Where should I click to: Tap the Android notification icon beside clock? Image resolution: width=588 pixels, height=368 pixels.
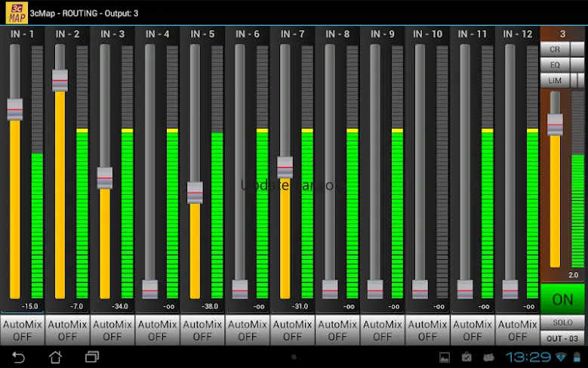[488, 357]
